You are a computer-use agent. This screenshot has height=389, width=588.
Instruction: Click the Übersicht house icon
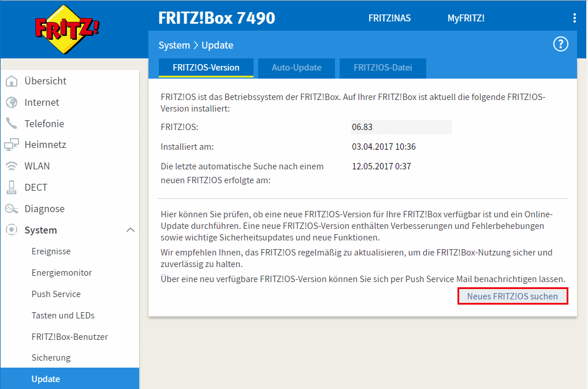12,81
